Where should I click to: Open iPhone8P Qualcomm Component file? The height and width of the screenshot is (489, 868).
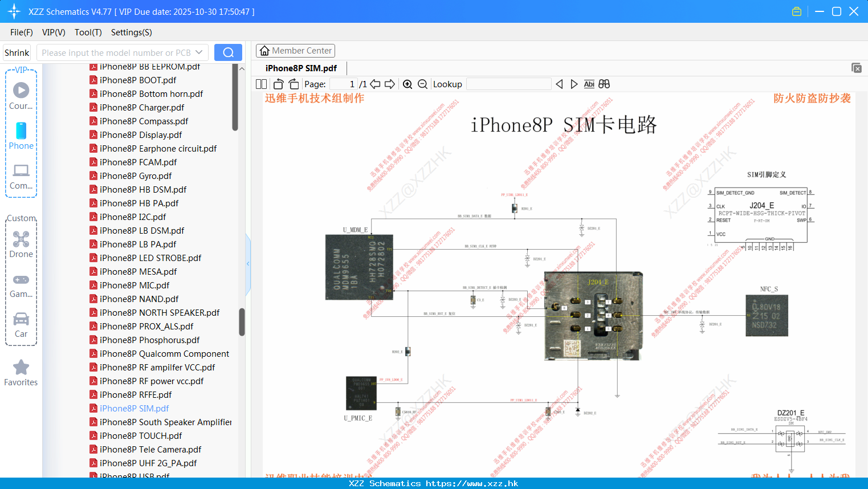[x=164, y=354]
